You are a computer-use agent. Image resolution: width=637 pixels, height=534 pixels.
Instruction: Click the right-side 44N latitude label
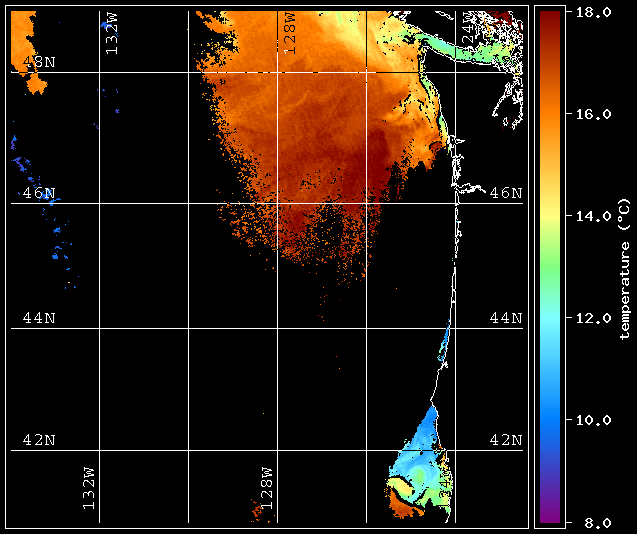506,318
